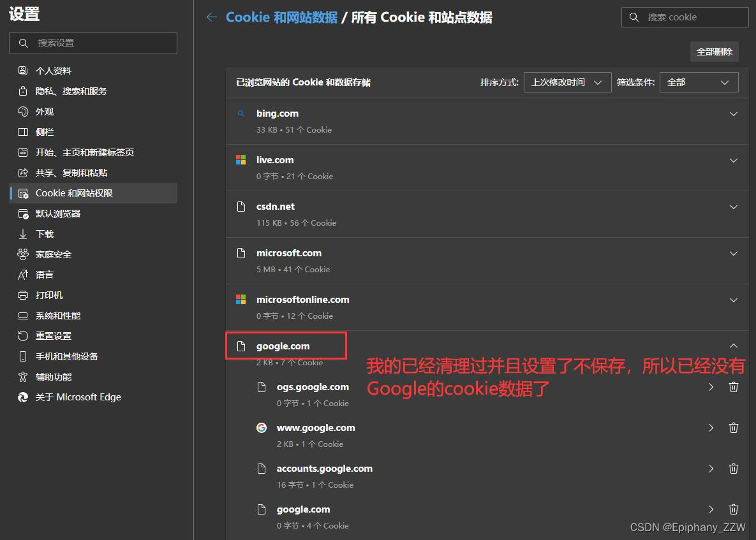Click the "16 字节 • 1 个 Cookie" text
Screen dimensions: 756x540
pos(315,485)
